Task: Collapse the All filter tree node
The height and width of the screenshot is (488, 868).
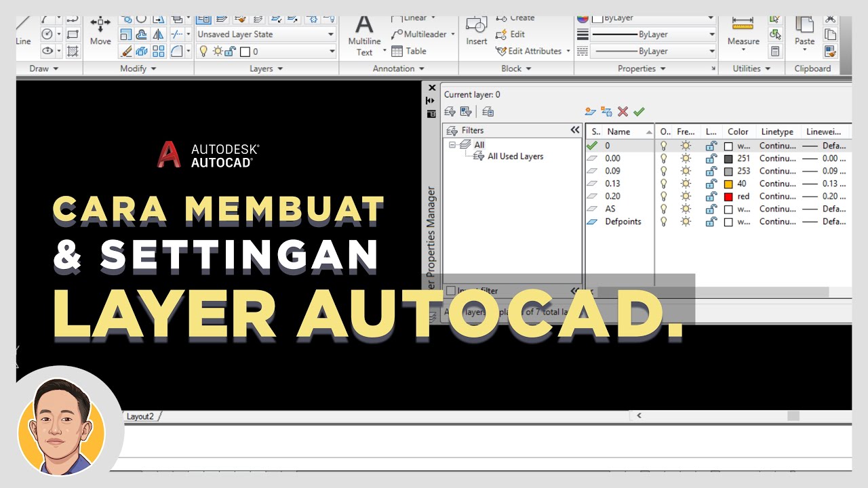Action: [x=452, y=144]
